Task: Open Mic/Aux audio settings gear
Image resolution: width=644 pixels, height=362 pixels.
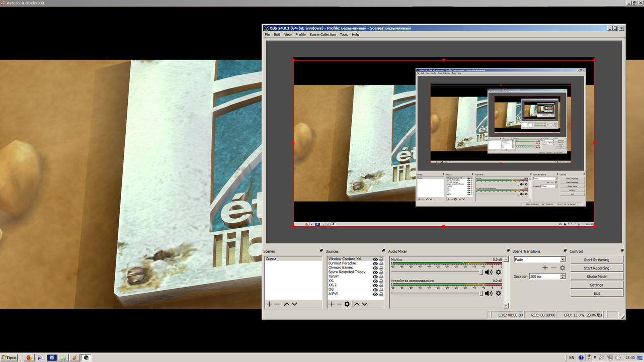Action: pyautogui.click(x=498, y=272)
